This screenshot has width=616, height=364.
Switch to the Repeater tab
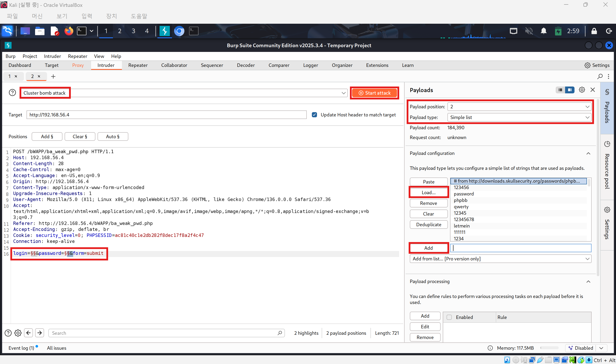(x=138, y=65)
